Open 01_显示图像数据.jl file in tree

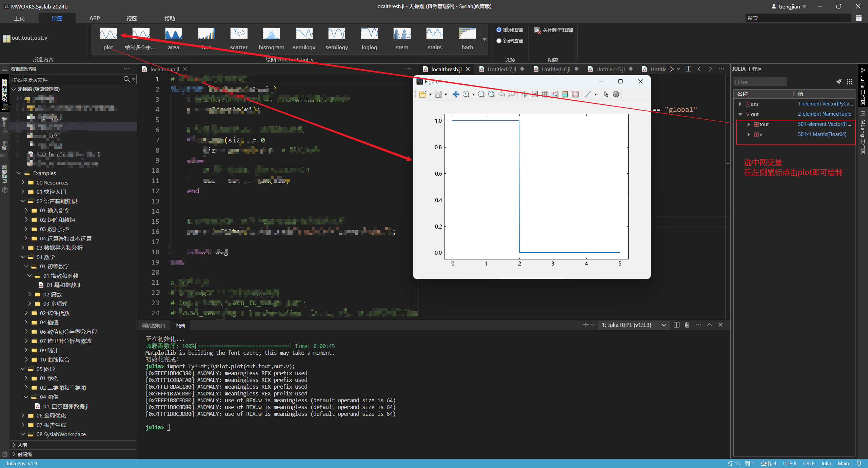pos(65,406)
